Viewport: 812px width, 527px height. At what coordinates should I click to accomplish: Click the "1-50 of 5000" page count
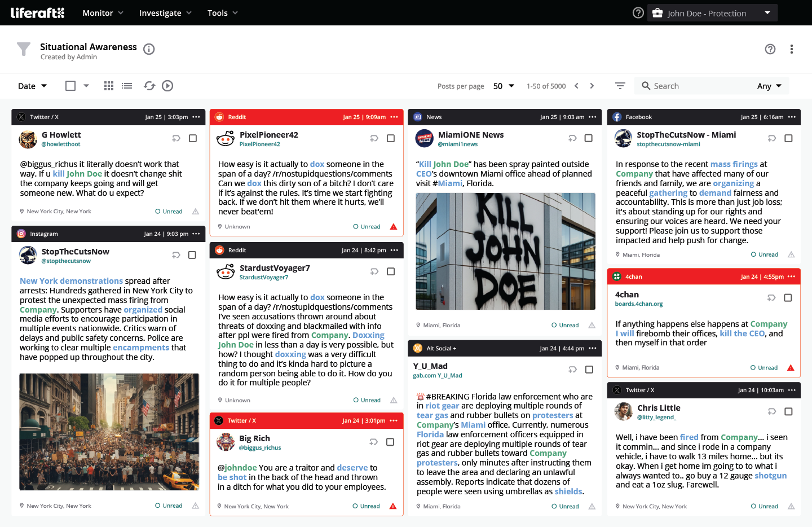(x=546, y=86)
